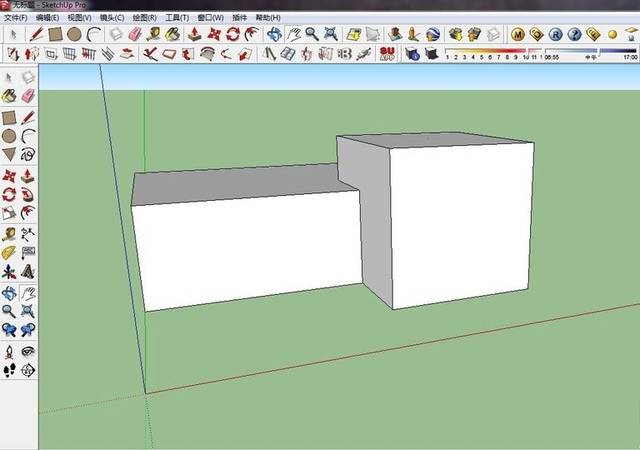Viewport: 640px width, 450px height.
Task: Select the Paint Bucket tool in left toolbar
Action: (9, 96)
